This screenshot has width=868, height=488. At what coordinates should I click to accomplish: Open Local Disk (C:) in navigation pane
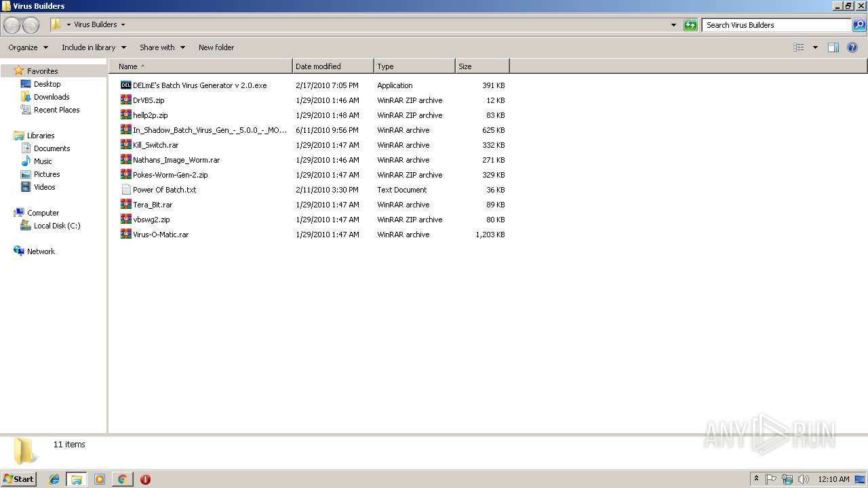tap(57, 226)
